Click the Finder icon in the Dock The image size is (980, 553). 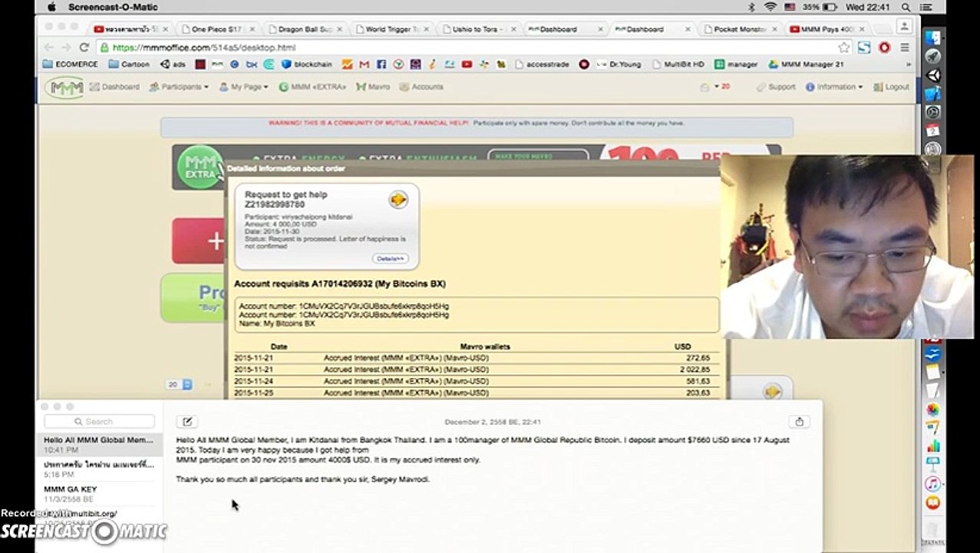pyautogui.click(x=932, y=38)
